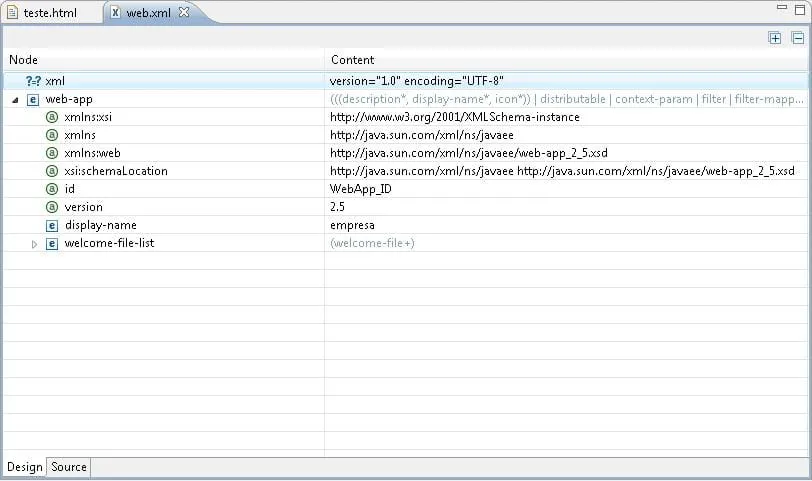This screenshot has height=481, width=812.
Task: Click the xml processing instruction icon
Action: click(33, 81)
